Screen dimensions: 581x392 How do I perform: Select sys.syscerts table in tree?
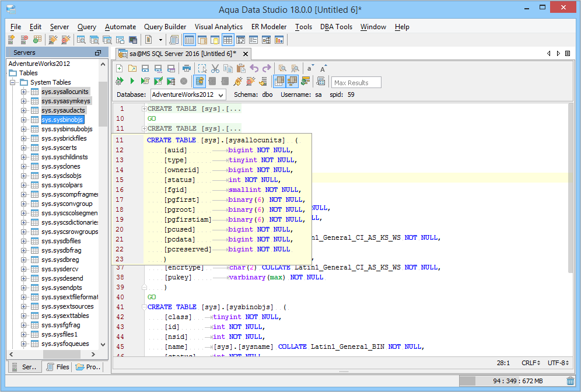pyautogui.click(x=59, y=148)
